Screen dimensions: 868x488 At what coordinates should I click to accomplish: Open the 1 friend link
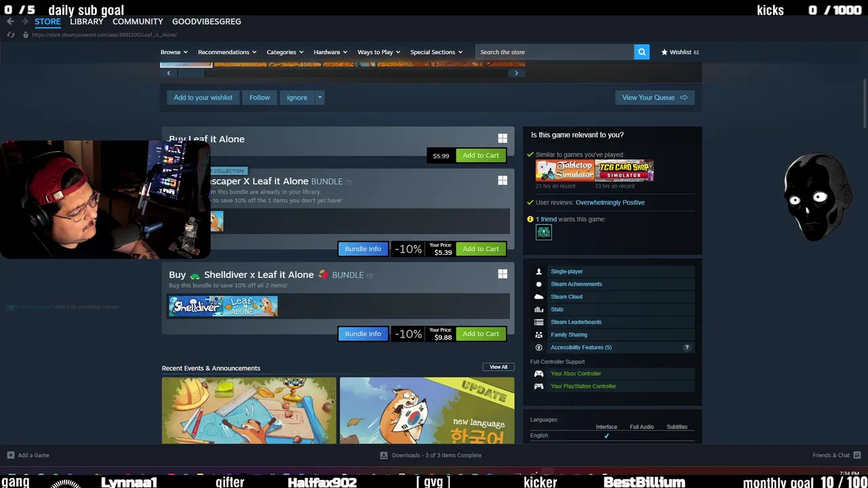546,220
